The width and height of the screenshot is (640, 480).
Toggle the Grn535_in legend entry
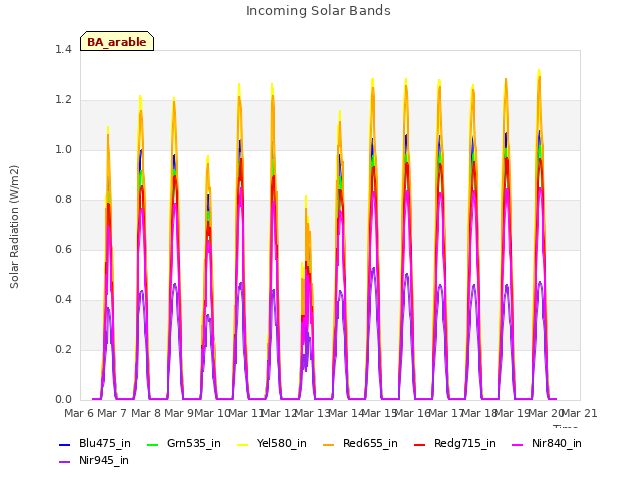(x=184, y=444)
